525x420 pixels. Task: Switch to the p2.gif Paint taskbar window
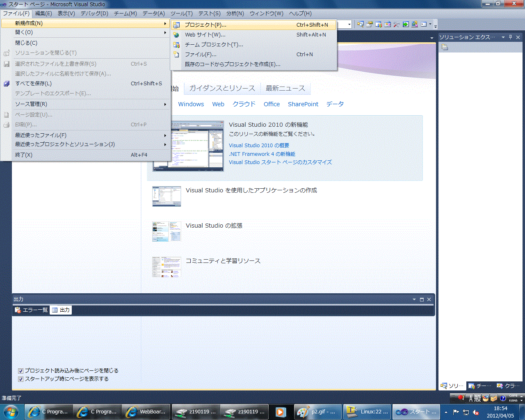click(x=318, y=412)
